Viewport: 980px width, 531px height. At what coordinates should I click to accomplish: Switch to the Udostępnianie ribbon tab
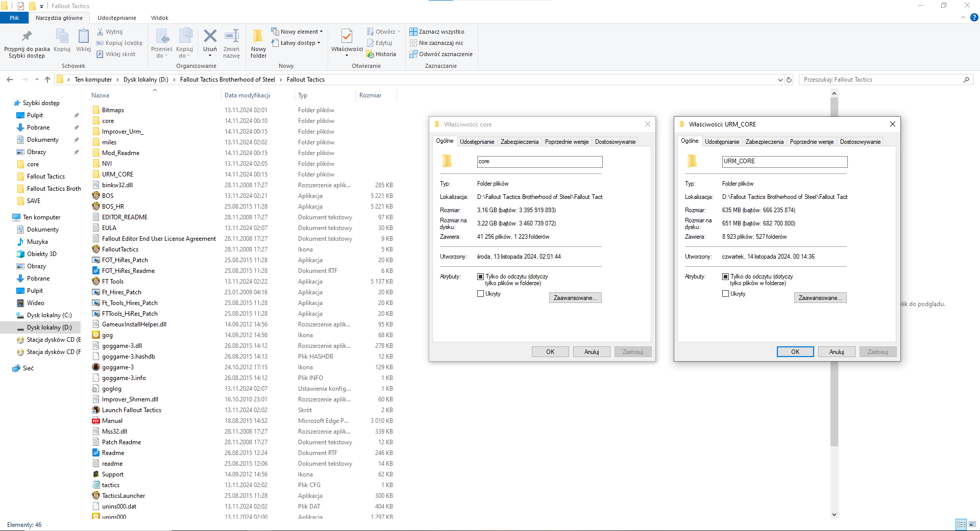117,18
